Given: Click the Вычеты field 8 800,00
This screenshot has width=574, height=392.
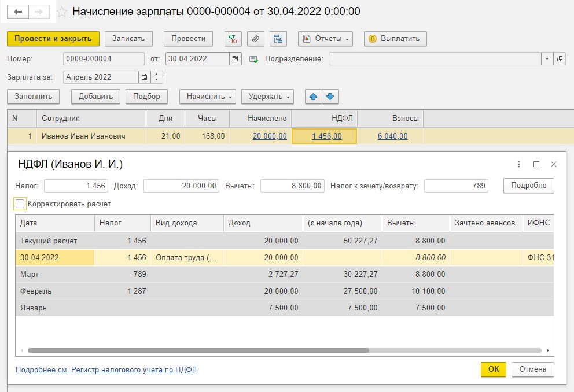Looking at the screenshot, I should click(292, 186).
